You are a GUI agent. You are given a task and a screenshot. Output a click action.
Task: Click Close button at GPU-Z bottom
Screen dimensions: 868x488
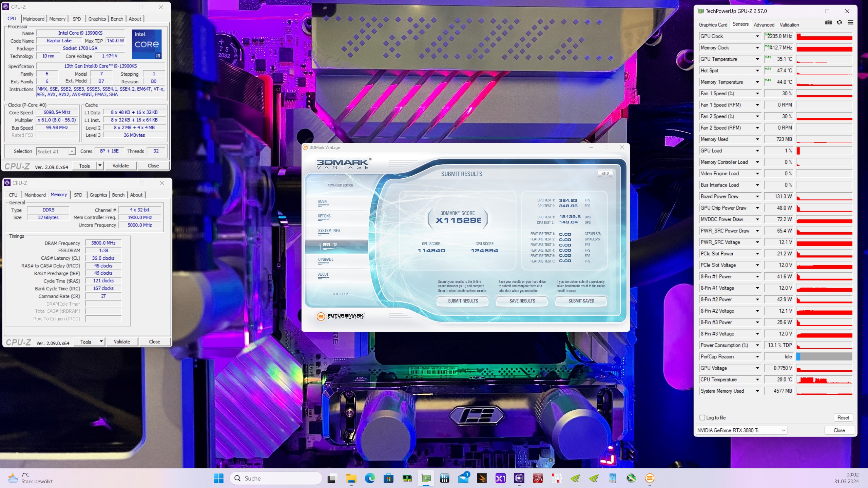[x=839, y=431]
